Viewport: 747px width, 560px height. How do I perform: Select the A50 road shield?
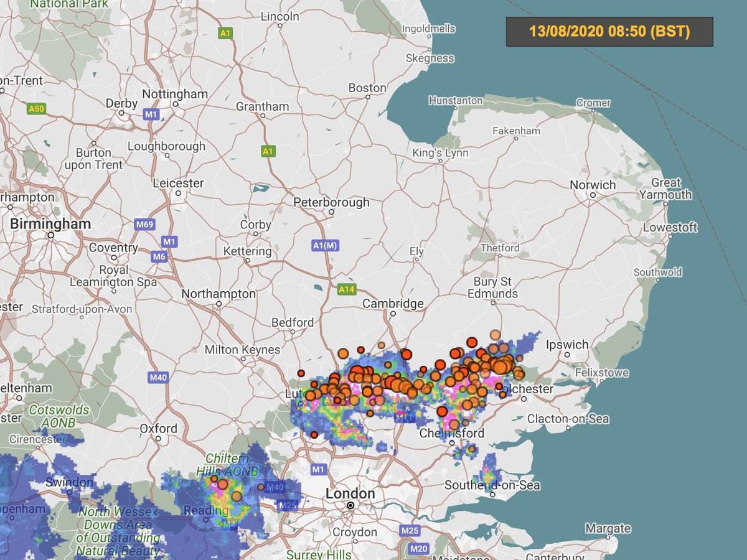point(37,109)
